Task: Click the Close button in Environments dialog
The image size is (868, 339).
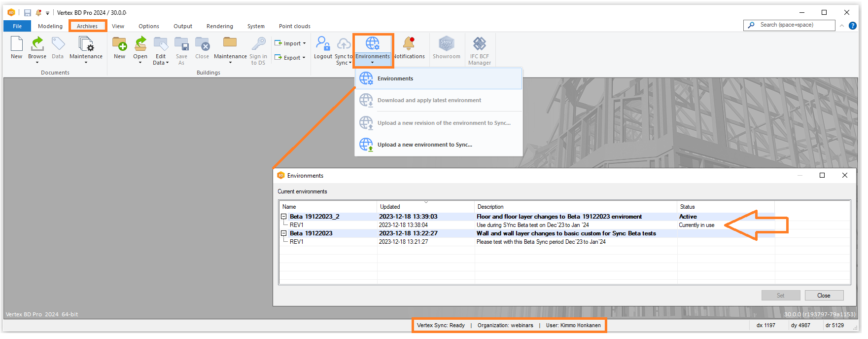Action: (x=824, y=296)
